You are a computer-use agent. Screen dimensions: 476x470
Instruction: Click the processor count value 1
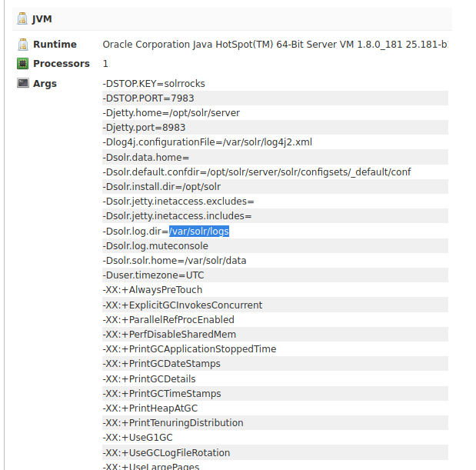[105, 64]
